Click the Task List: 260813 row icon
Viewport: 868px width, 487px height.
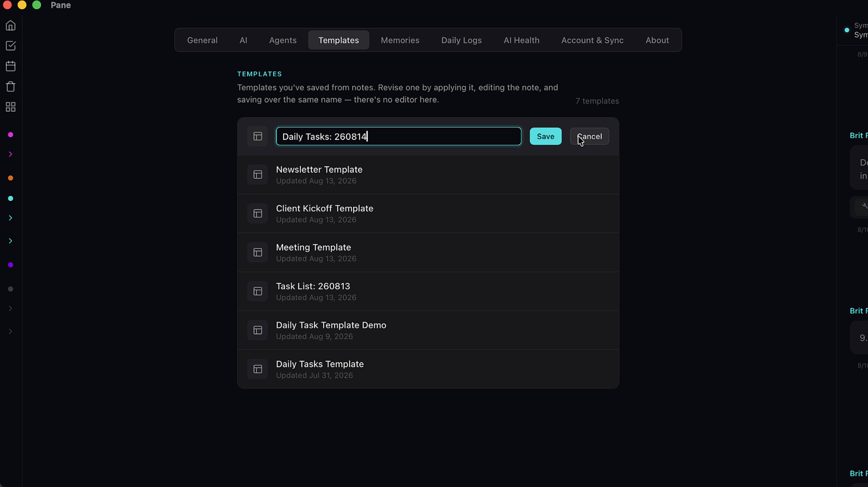[x=258, y=291]
